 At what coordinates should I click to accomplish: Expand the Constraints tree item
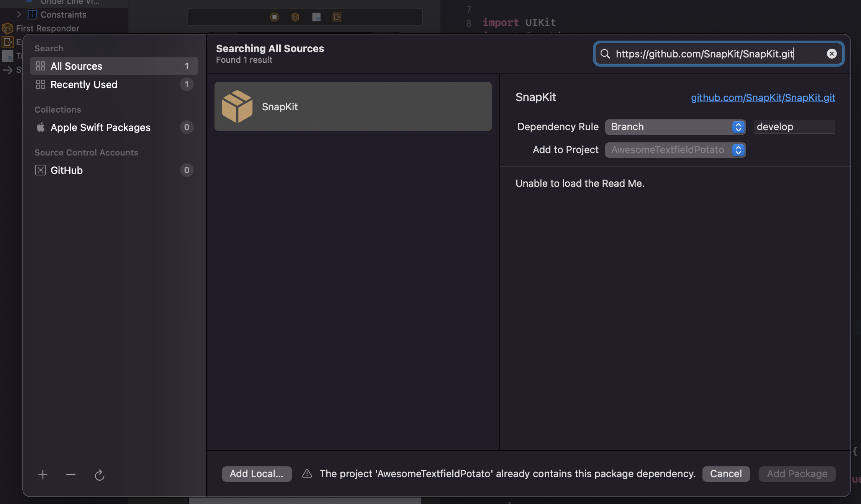pos(19,14)
